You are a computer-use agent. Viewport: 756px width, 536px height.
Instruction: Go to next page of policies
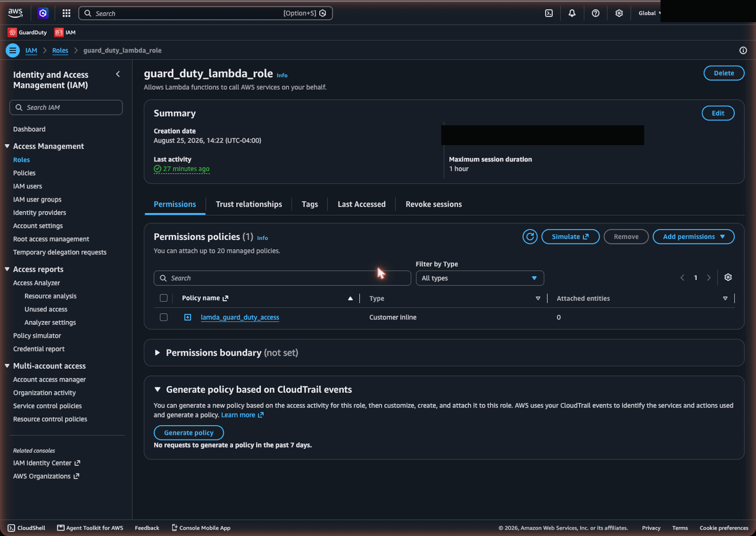(x=709, y=278)
